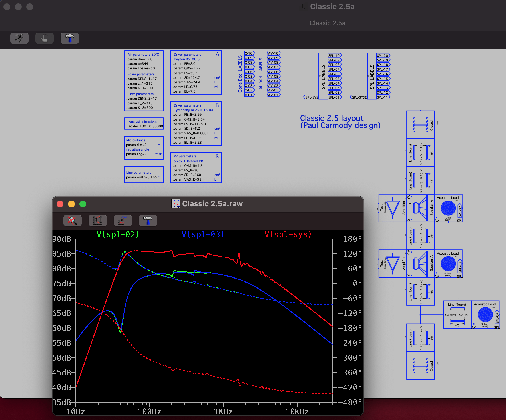Select Line (foam) block between the two speakers

[x=421, y=236]
